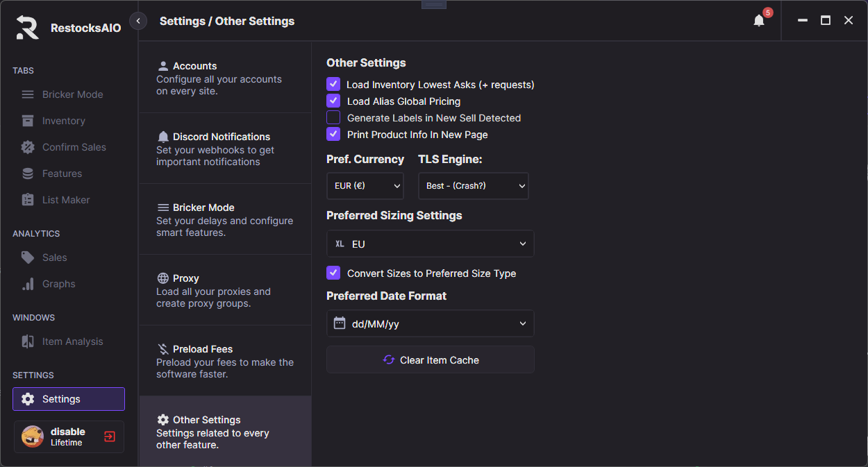Open Graphs analytics in the sidebar

pos(58,284)
